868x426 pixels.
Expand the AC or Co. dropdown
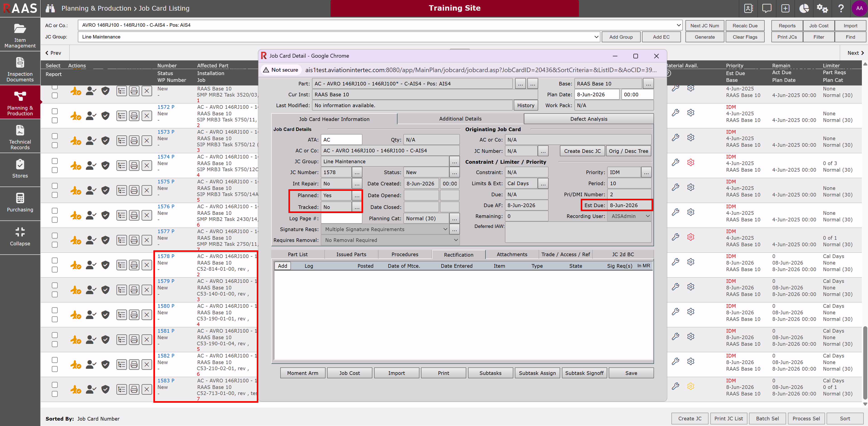click(x=380, y=25)
